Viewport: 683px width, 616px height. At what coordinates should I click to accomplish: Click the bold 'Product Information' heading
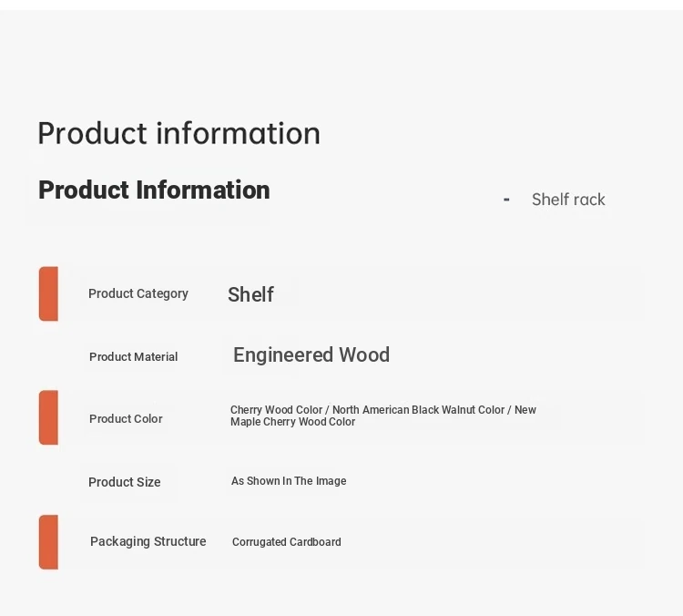(154, 190)
